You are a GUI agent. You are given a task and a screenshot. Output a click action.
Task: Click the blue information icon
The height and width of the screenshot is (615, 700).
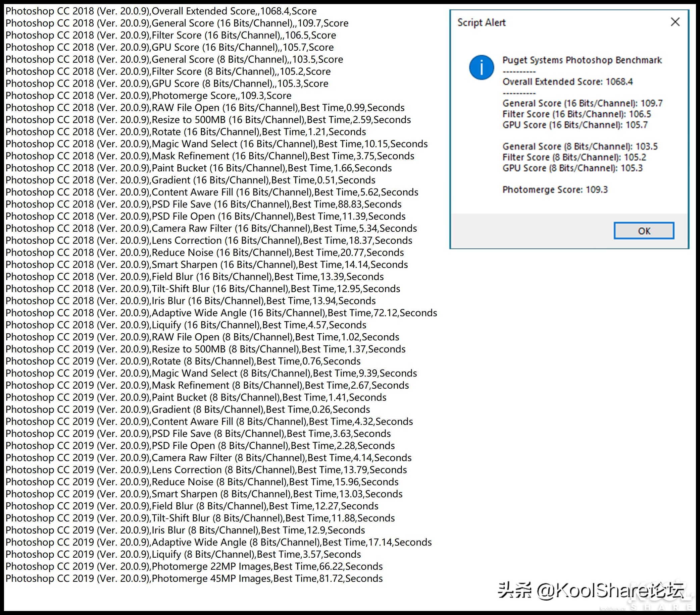(x=481, y=67)
